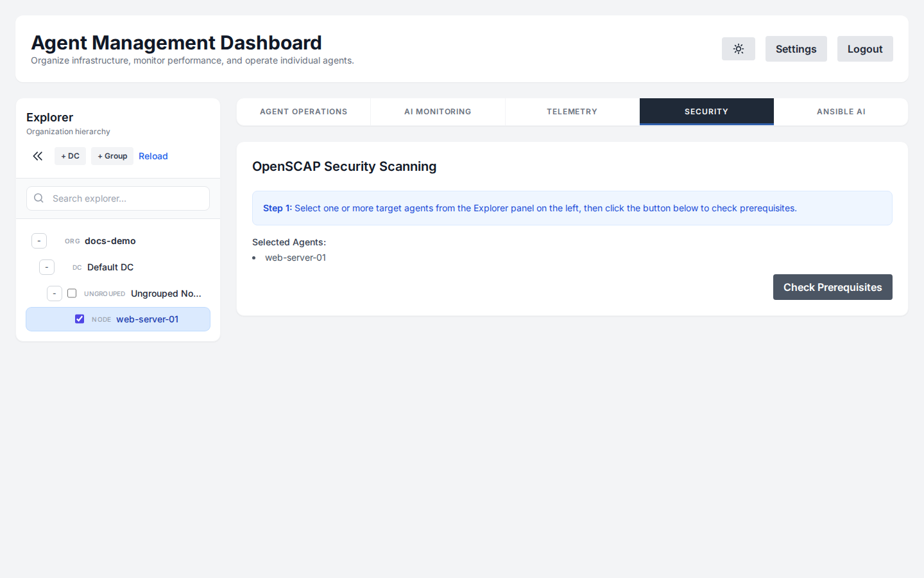
Task: Open the AI Monitoring tab
Action: (438, 112)
